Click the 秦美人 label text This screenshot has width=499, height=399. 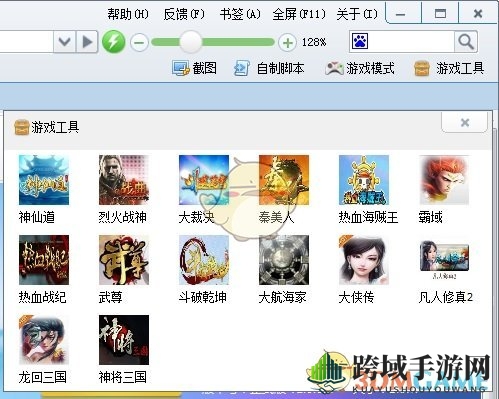(276, 217)
